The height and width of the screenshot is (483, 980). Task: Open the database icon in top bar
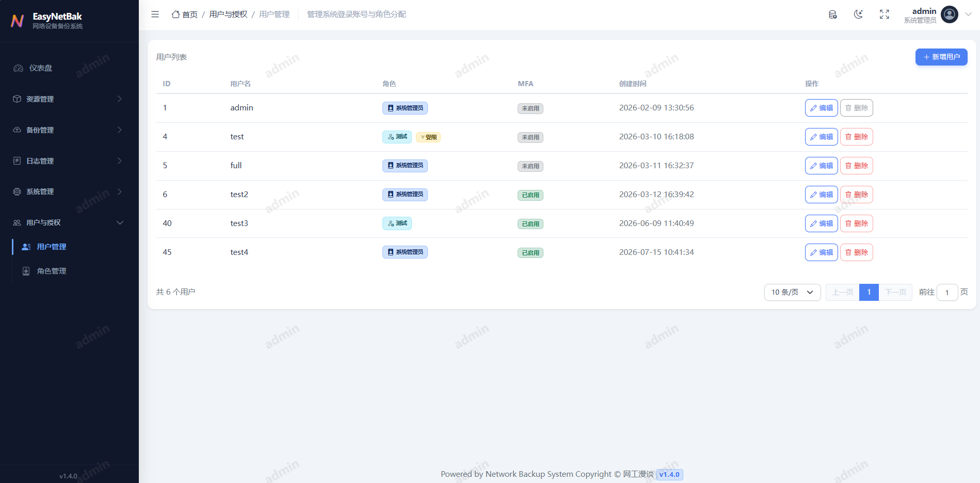(832, 14)
